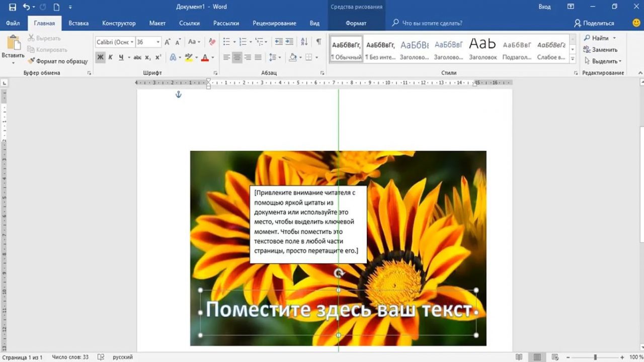The height and width of the screenshot is (362, 644).
Task: Click the smiley feedback icon
Action: point(636,23)
